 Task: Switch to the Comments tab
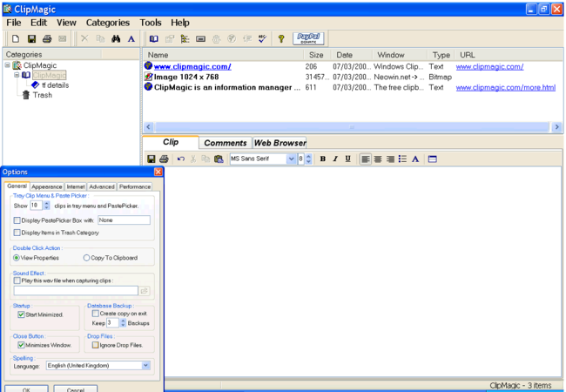[x=226, y=143]
